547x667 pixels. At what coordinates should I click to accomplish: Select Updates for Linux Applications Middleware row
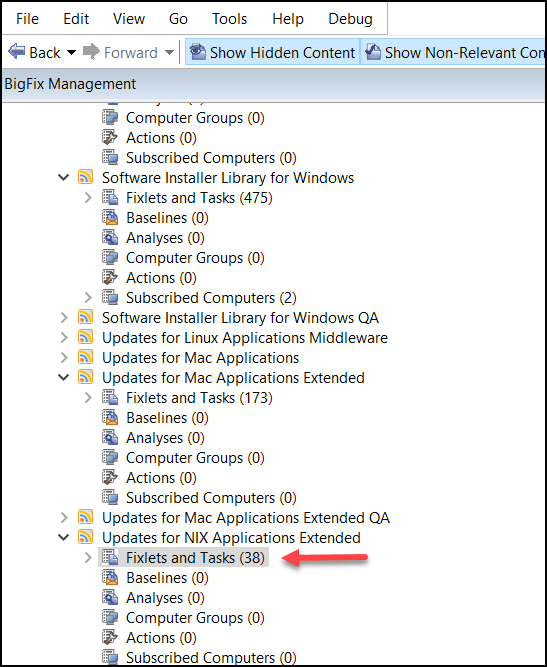tap(245, 337)
